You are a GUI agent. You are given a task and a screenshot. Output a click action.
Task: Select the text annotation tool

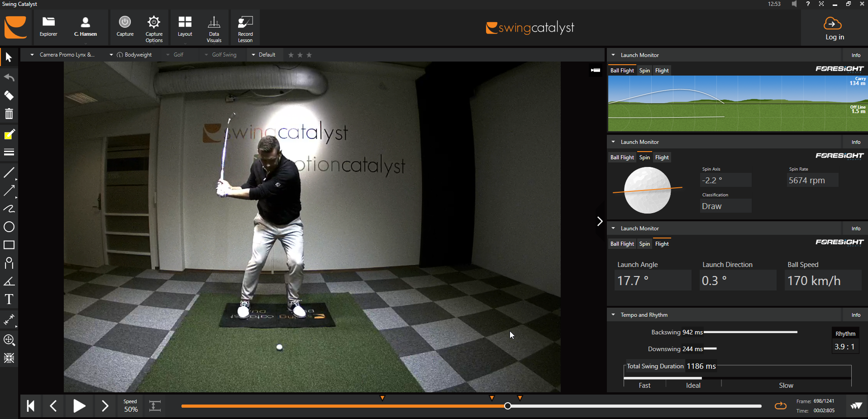pos(9,299)
